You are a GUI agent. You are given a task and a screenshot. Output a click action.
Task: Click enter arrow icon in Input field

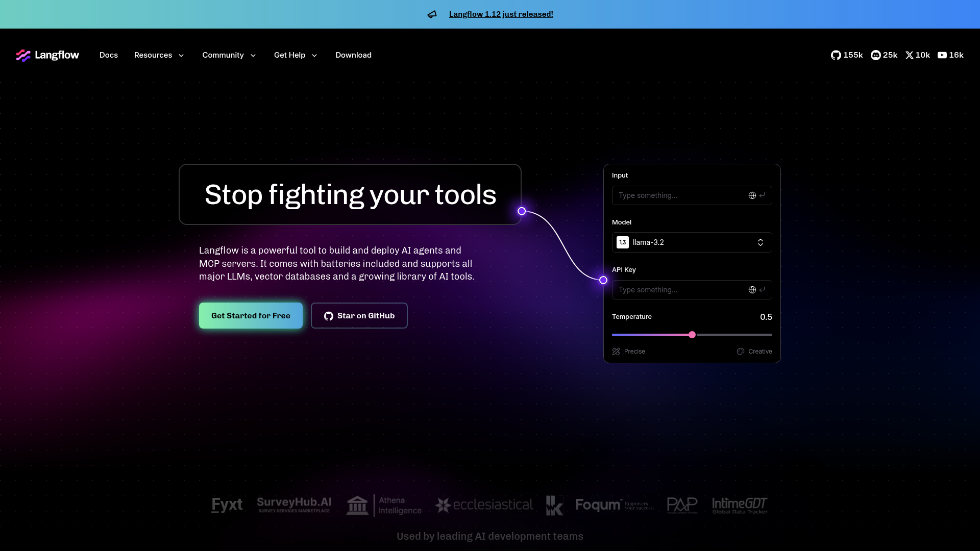(762, 195)
